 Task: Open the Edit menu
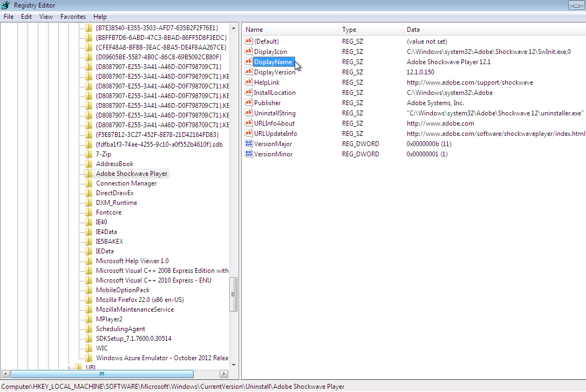pyautogui.click(x=26, y=17)
